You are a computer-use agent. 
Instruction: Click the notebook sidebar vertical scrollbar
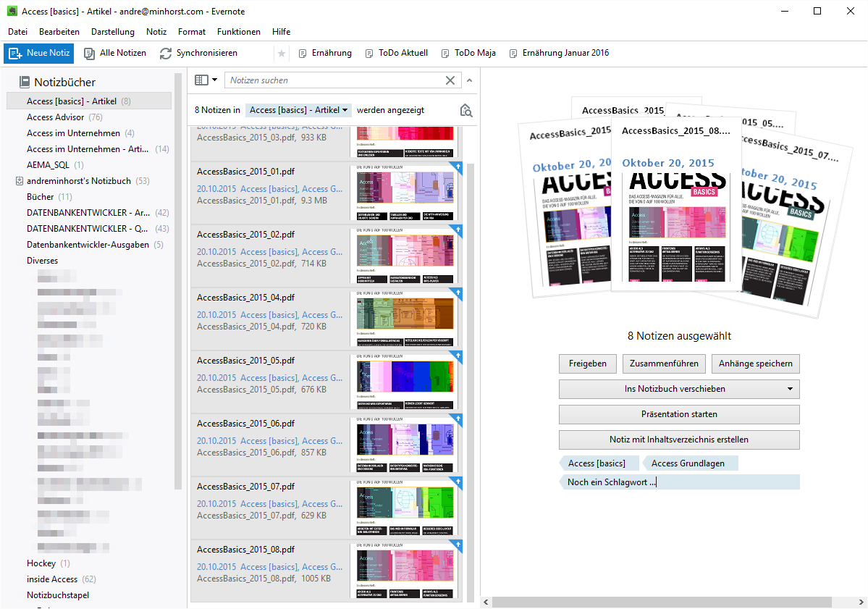tap(177, 281)
